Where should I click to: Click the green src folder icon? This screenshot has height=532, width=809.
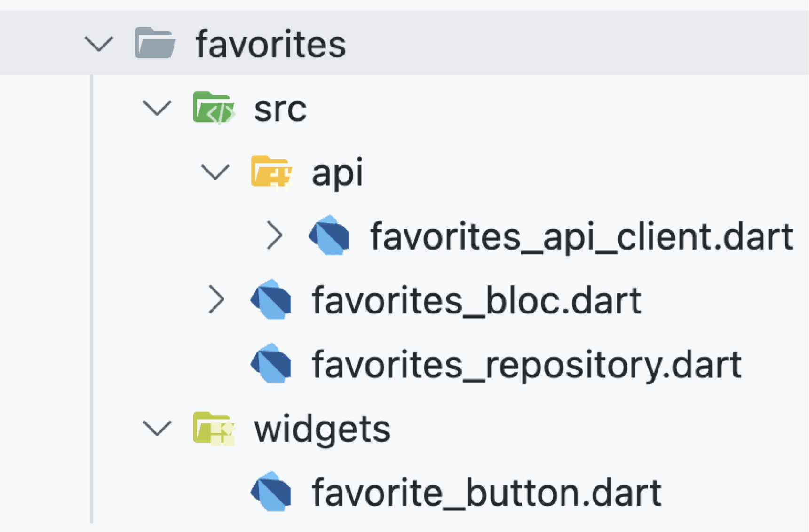coord(213,108)
